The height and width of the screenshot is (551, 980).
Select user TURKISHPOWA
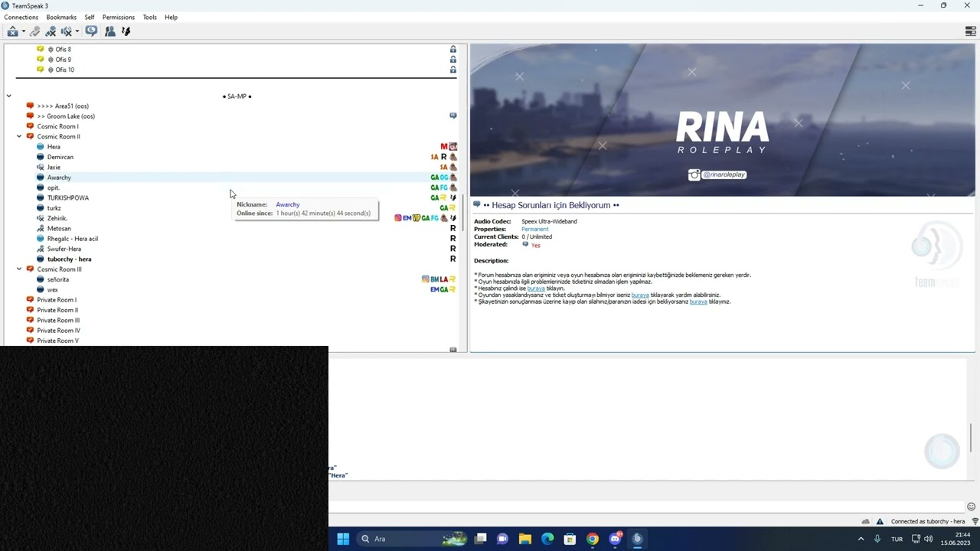pyautogui.click(x=68, y=197)
